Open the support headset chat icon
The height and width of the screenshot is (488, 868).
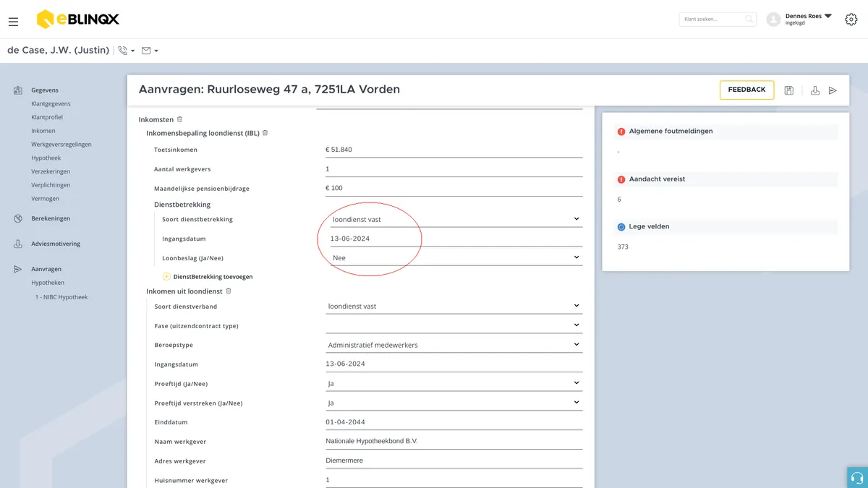(857, 478)
